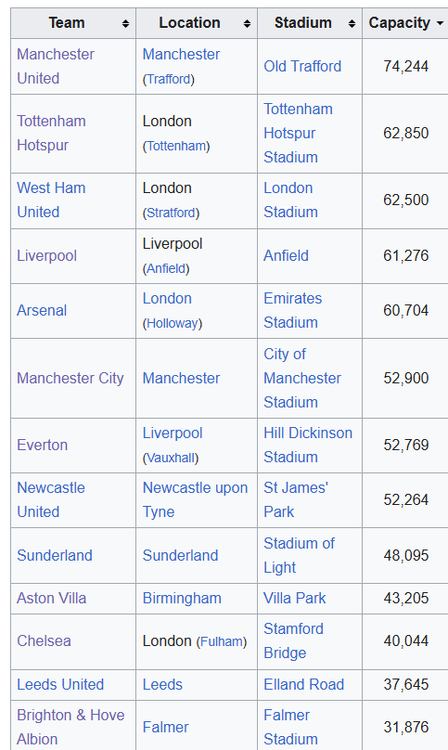Viewport: 448px width, 750px height.
Task: Open the Newcastle upon Tyne link
Action: point(195,499)
